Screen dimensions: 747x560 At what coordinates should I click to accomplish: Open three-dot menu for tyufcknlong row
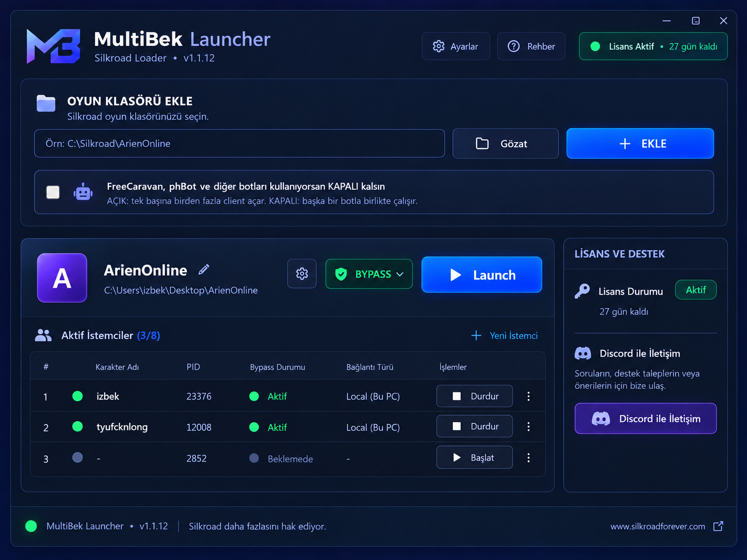pyautogui.click(x=528, y=426)
